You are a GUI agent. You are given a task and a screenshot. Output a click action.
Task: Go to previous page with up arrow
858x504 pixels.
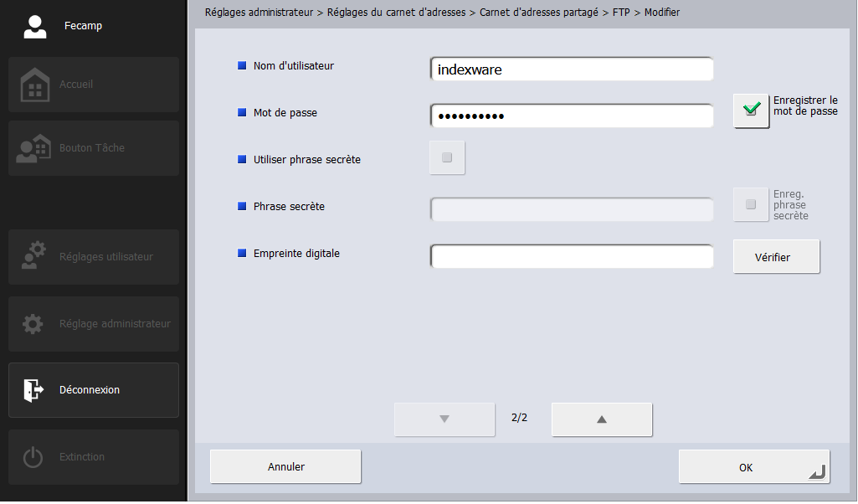601,419
